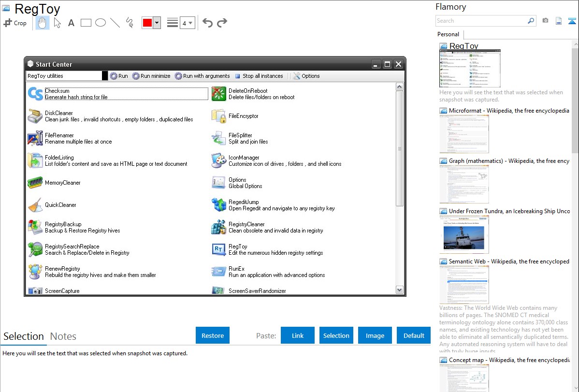Image resolution: width=579 pixels, height=392 pixels.
Task: Switch to the Personal tab
Action: pos(449,34)
